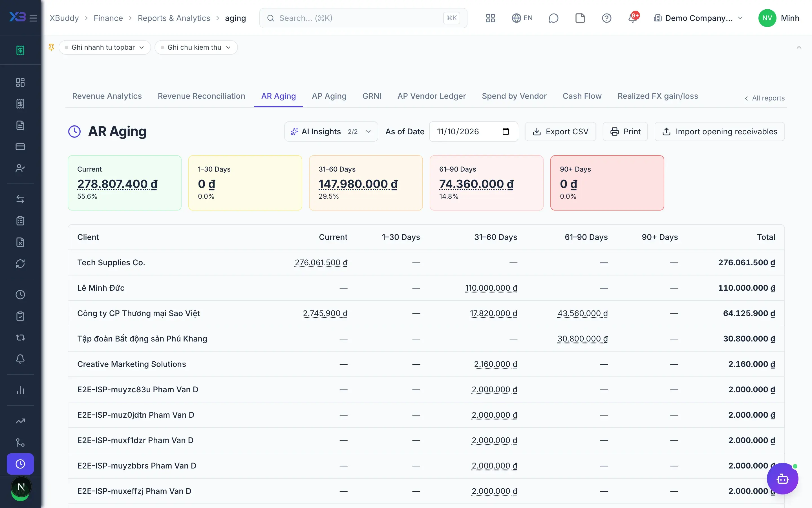The image size is (812, 508).
Task: Open the user check icon in sidebar
Action: (x=20, y=168)
